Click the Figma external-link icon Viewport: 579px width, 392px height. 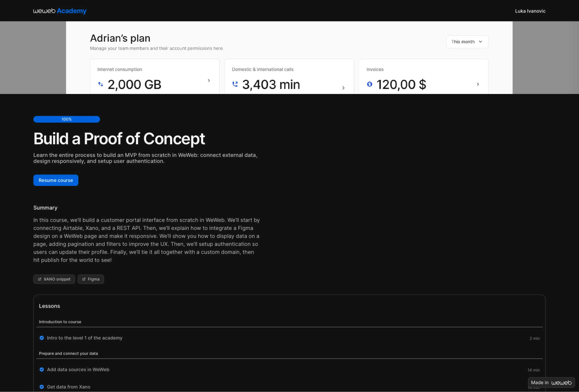point(84,279)
